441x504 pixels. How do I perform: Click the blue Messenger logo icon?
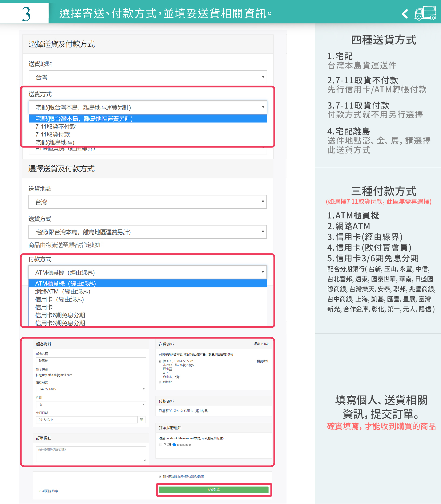tap(174, 445)
